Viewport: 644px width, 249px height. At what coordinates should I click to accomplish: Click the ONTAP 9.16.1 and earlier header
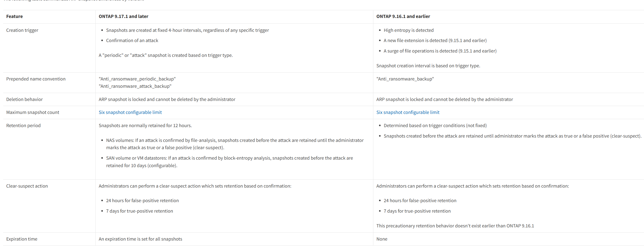pyautogui.click(x=403, y=16)
